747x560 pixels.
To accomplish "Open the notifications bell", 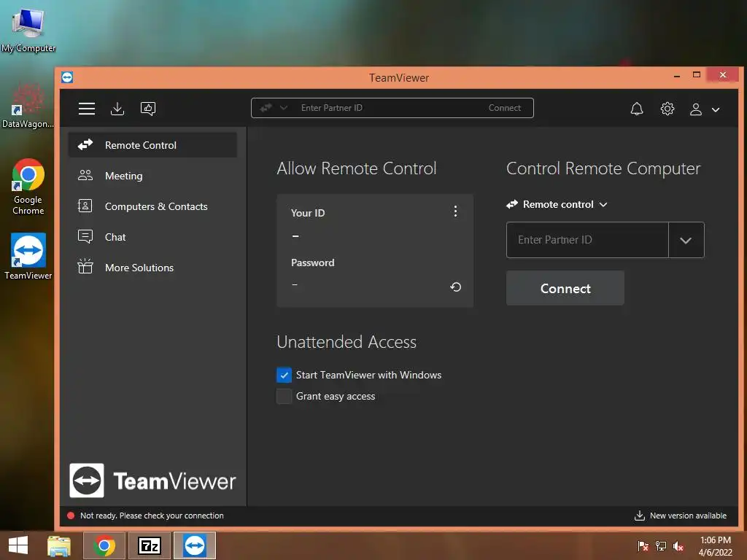I will [x=637, y=109].
